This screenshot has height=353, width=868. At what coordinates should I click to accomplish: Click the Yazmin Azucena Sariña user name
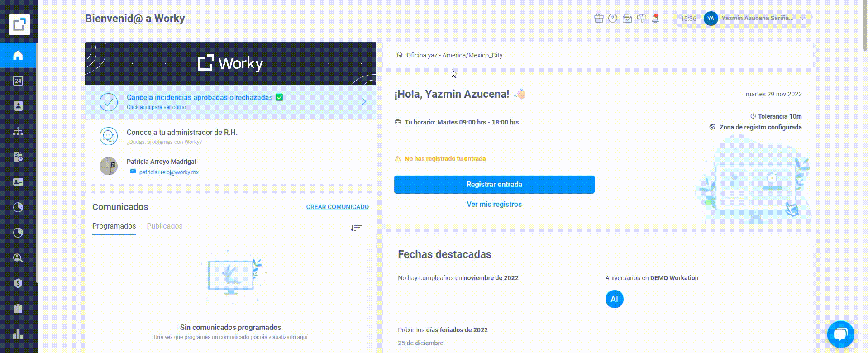point(757,18)
